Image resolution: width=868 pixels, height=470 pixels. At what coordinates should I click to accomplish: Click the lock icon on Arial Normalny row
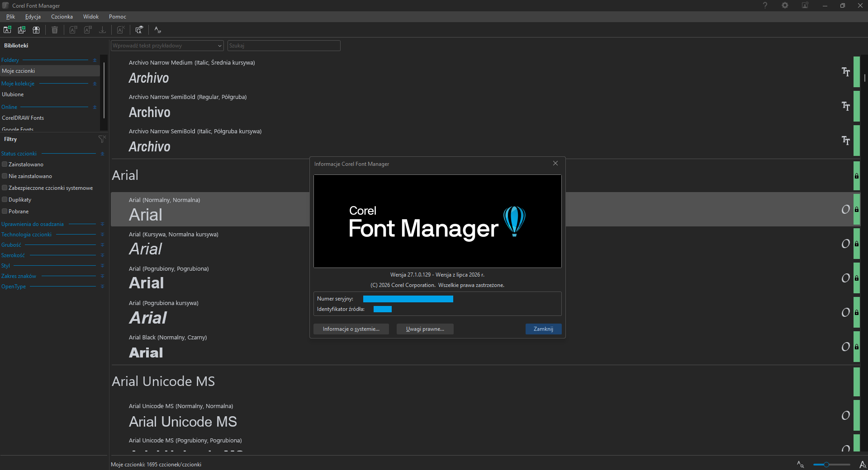pos(856,210)
